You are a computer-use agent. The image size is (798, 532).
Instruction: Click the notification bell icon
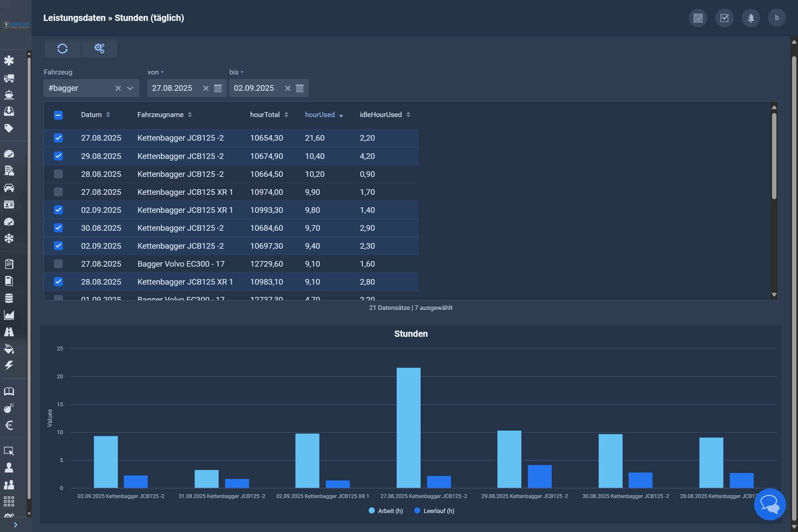pyautogui.click(x=750, y=18)
